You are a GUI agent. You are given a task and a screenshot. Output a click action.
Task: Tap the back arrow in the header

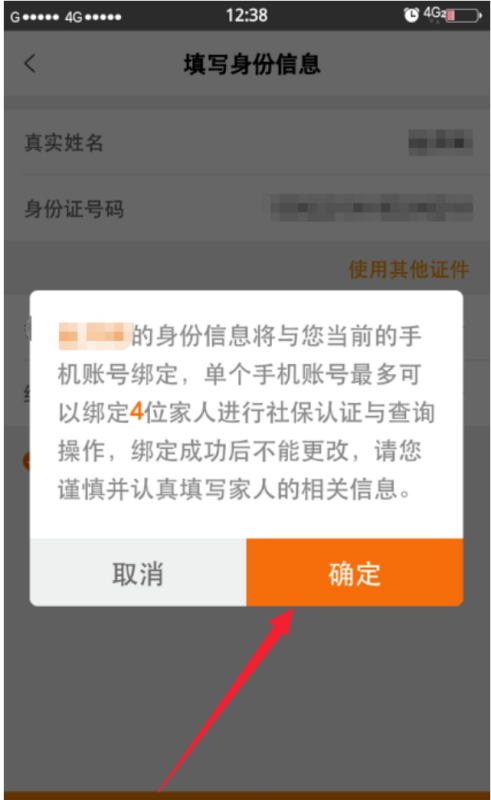point(30,64)
